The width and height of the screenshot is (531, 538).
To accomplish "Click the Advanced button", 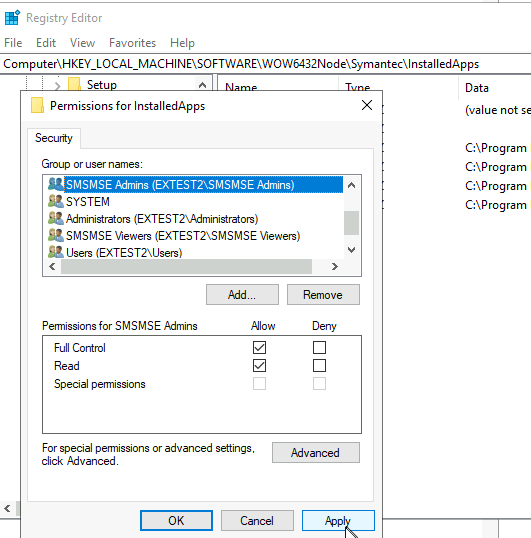I will click(316, 453).
